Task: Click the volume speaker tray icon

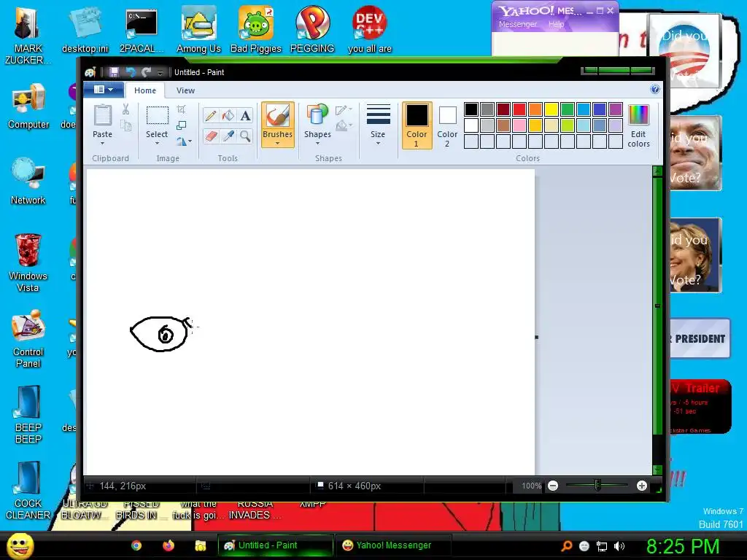Action: click(619, 546)
